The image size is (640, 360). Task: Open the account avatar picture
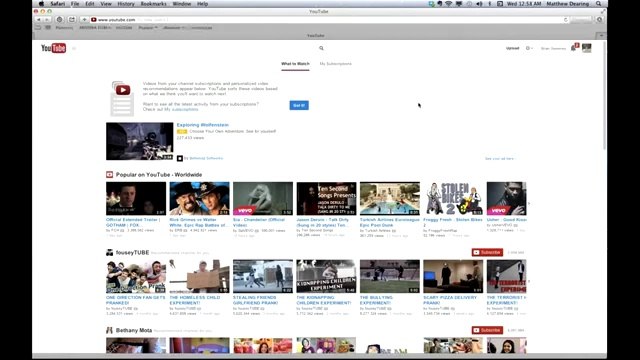click(x=587, y=48)
